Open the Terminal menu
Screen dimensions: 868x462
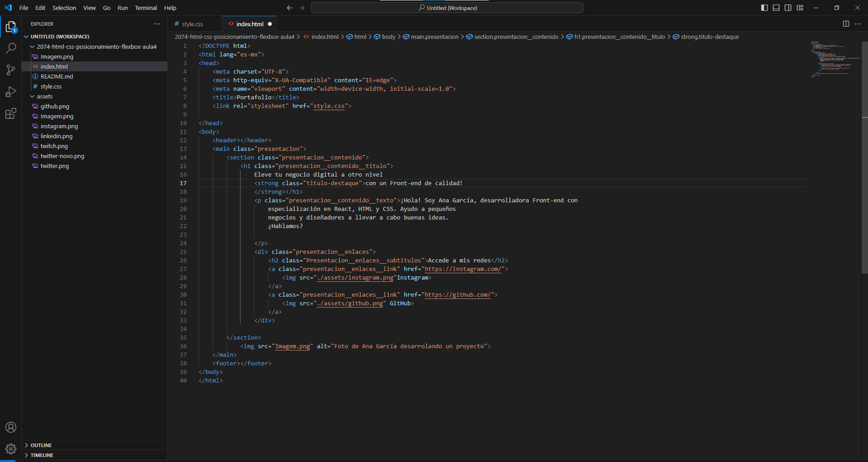click(146, 8)
